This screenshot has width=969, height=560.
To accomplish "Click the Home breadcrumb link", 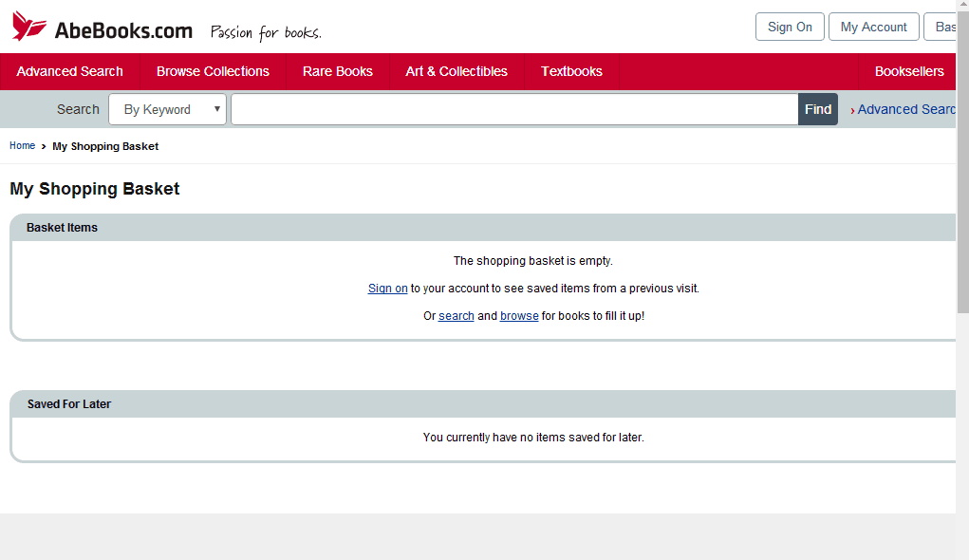I will tap(22, 146).
